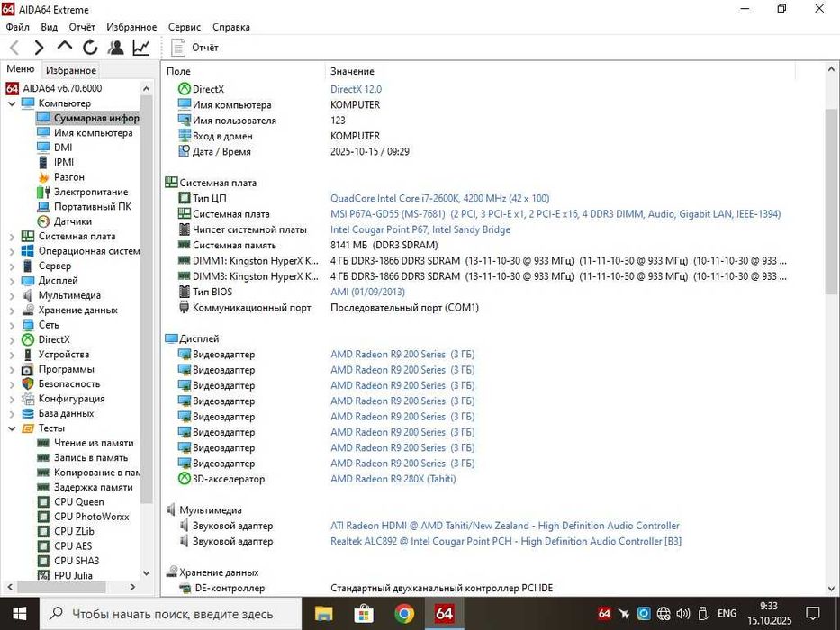
Task: Expand the Хранение данных tree node
Action: coord(12,310)
